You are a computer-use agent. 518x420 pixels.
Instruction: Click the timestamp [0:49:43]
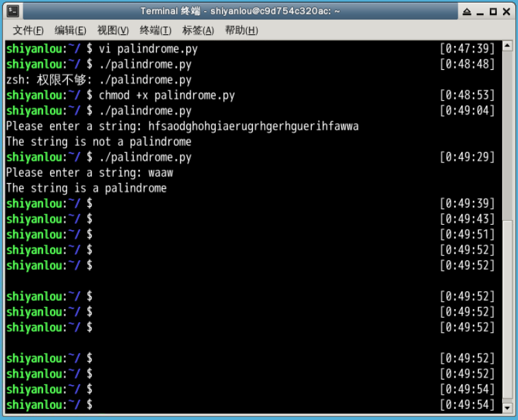pos(467,219)
